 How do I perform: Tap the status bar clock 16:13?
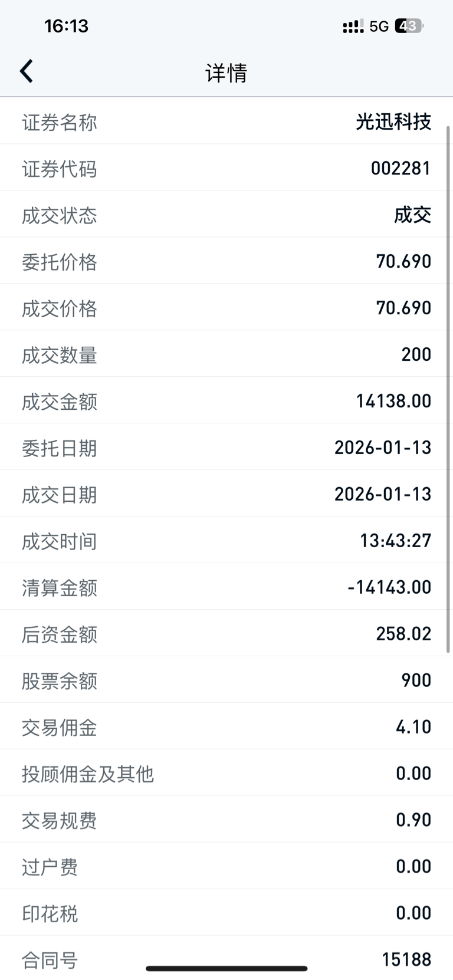pos(66,26)
